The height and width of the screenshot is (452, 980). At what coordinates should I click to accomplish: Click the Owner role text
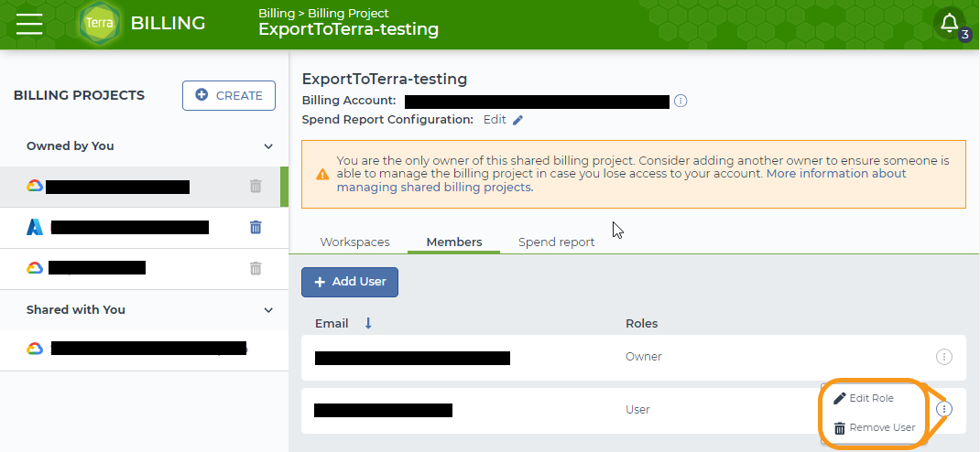(644, 357)
